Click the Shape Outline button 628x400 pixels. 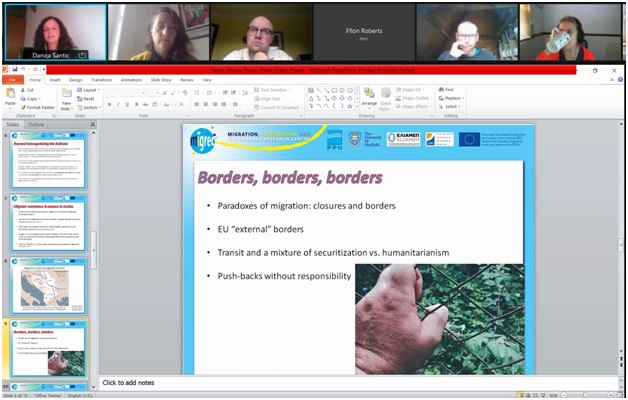point(415,98)
